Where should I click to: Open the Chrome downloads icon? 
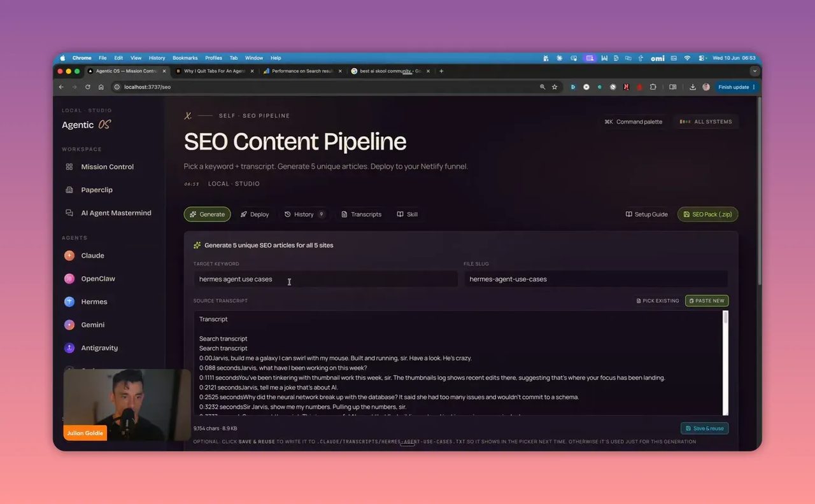tap(693, 87)
